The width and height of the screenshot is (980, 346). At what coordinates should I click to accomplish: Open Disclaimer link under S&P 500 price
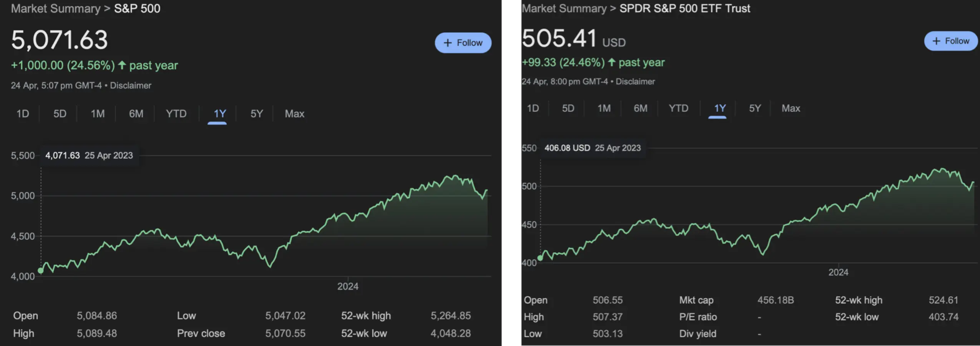[131, 85]
